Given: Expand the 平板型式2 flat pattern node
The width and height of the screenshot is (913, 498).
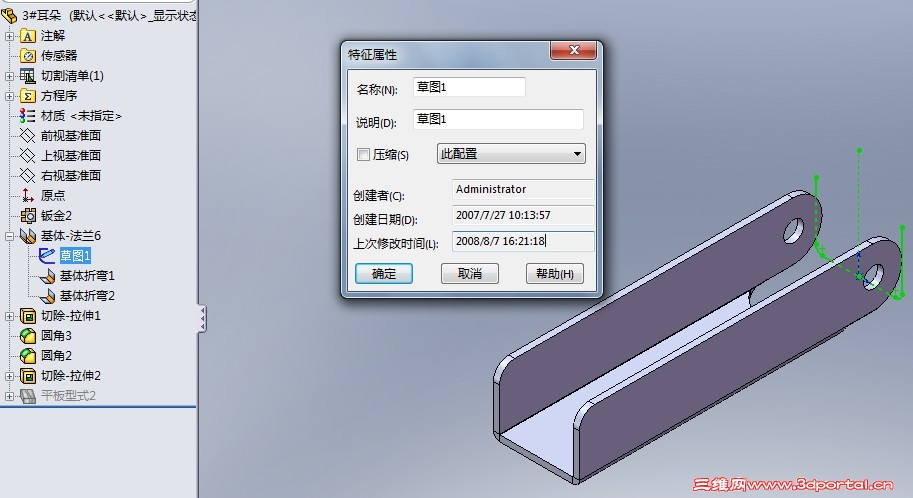Looking at the screenshot, I should 9,396.
